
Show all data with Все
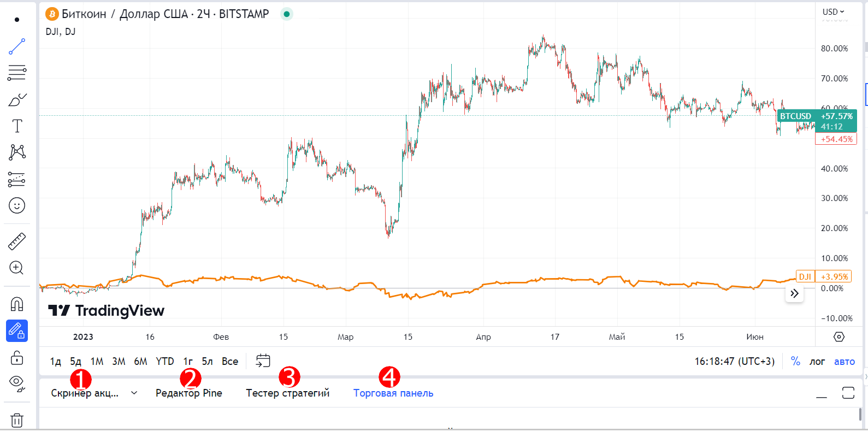[230, 361]
